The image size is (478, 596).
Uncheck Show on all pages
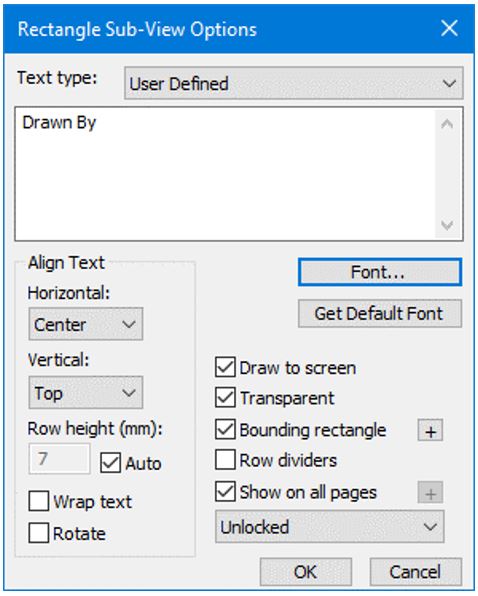coord(225,491)
